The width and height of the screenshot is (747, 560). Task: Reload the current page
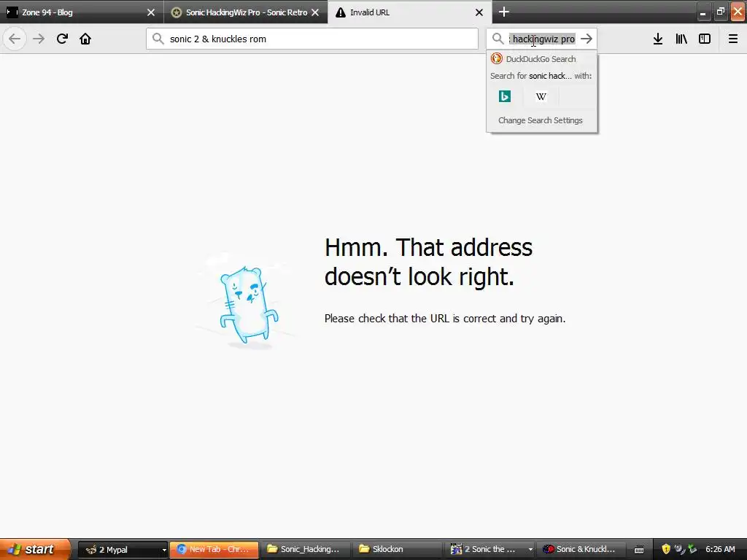[x=62, y=39]
